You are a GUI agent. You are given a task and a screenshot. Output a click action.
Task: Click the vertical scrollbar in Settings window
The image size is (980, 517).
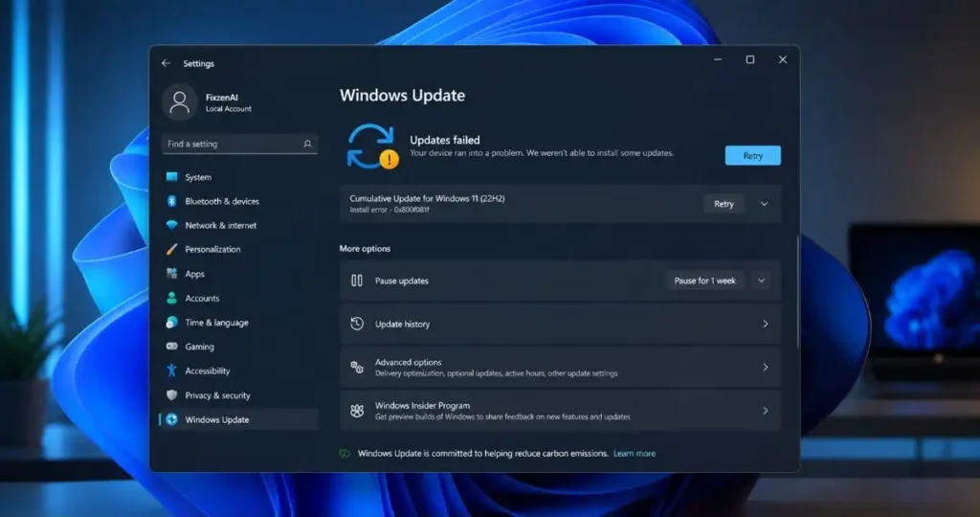point(797,292)
